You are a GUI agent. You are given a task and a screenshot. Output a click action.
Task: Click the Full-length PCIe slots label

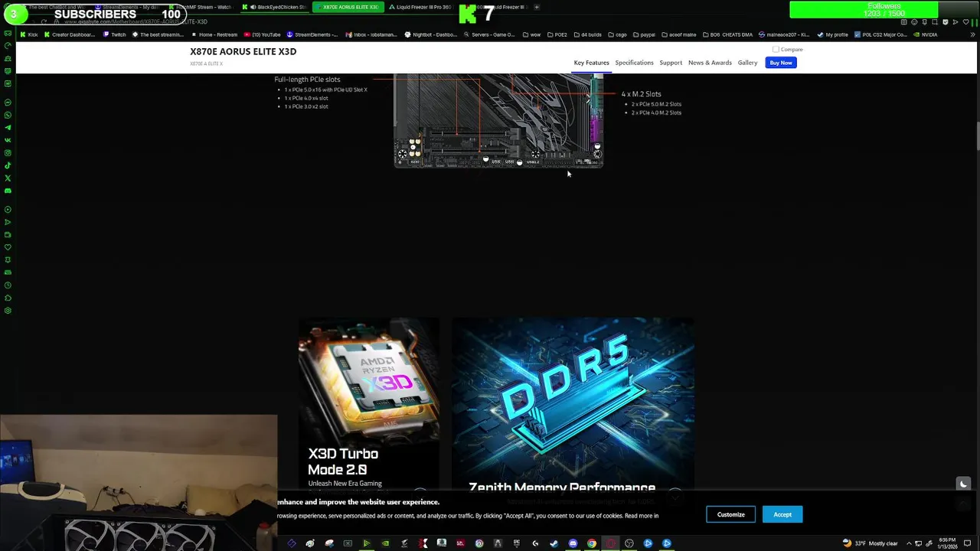pos(307,80)
